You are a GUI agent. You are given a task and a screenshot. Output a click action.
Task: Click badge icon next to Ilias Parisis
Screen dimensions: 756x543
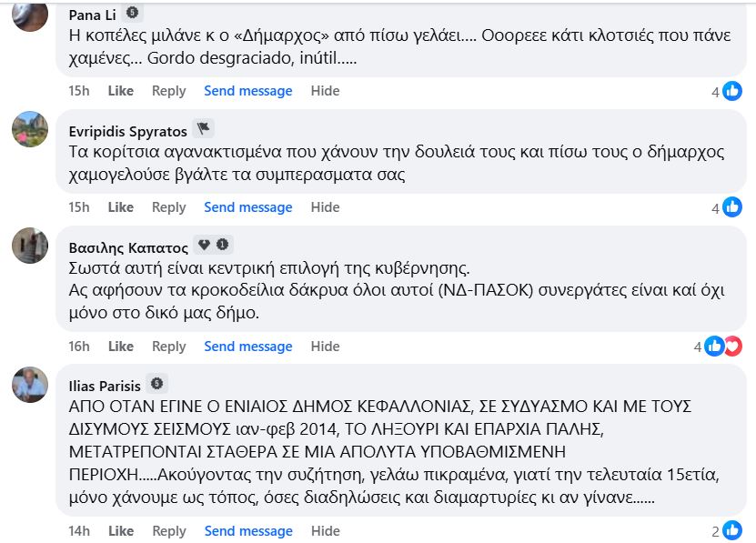[157, 383]
